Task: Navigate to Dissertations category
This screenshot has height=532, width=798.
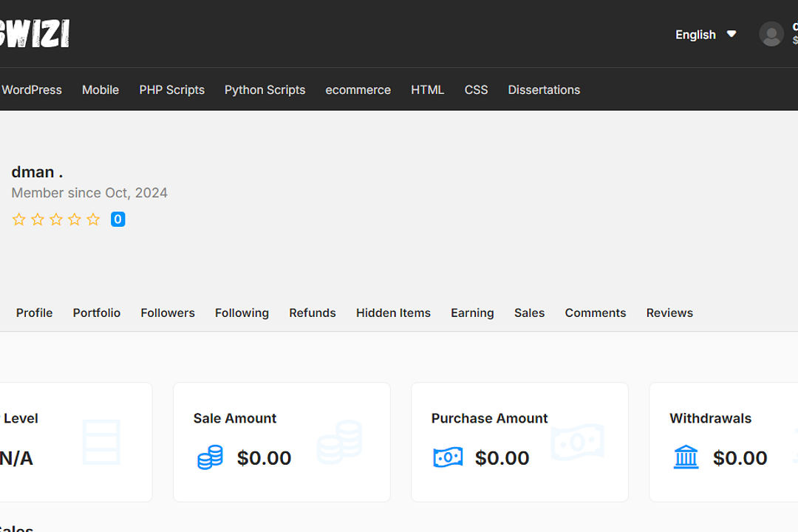Action: 544,89
